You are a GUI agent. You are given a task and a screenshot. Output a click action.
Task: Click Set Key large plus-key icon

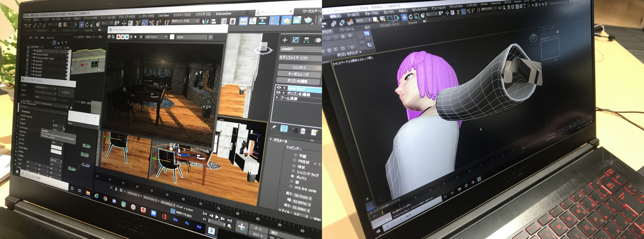pos(241,227)
